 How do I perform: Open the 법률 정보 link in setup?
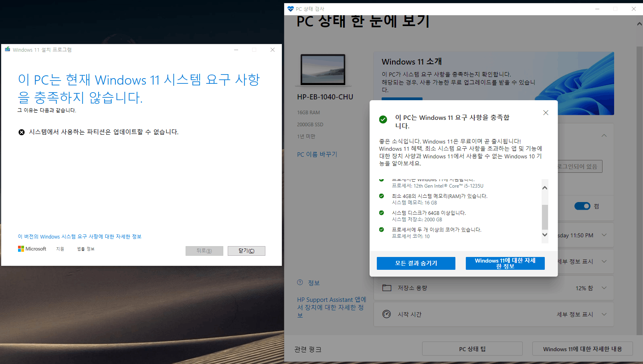[86, 249]
